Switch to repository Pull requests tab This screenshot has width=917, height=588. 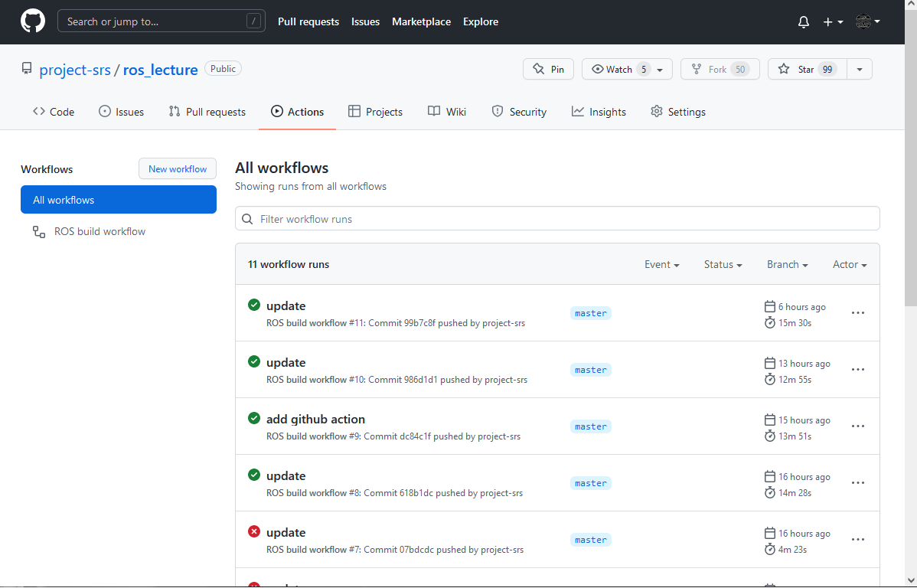[207, 112]
